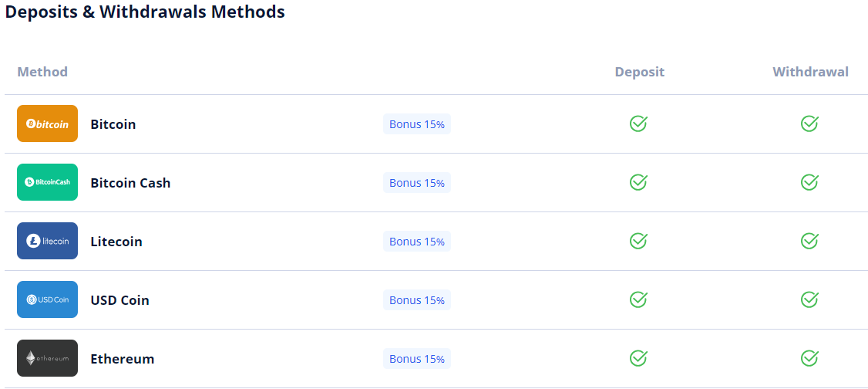Click the Bitcoin Bonus 15% badge
868x389 pixels.
point(417,124)
